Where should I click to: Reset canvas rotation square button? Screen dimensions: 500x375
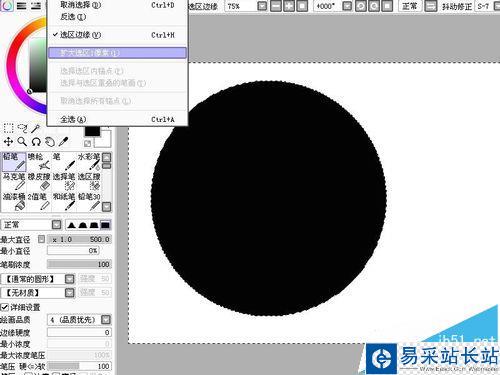pos(387,6)
